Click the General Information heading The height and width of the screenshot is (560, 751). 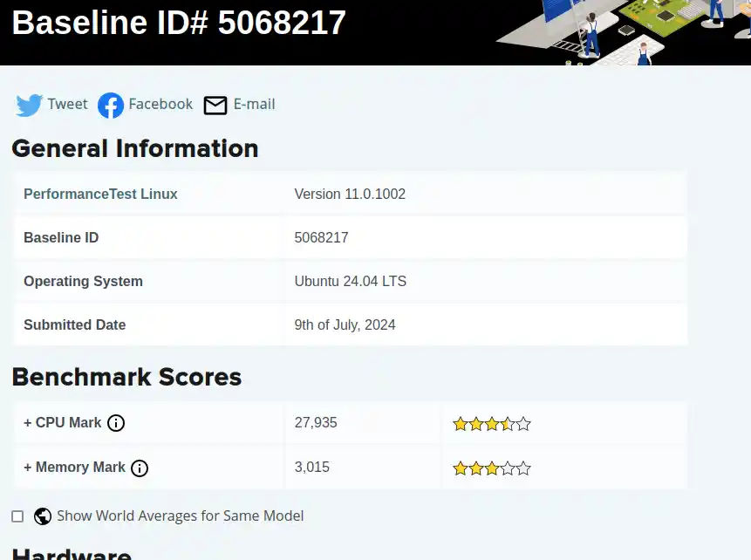[x=135, y=148]
